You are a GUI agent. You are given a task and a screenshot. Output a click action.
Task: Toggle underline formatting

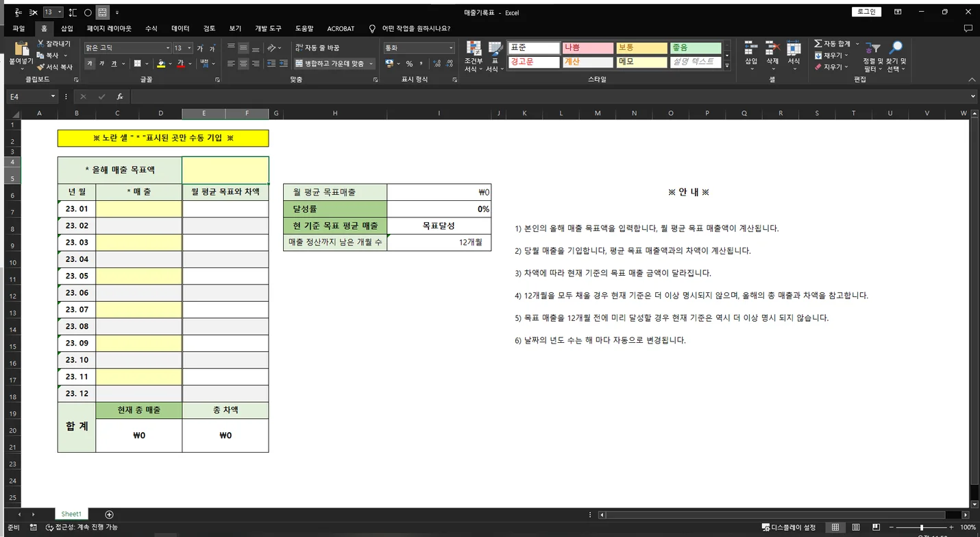(x=113, y=64)
